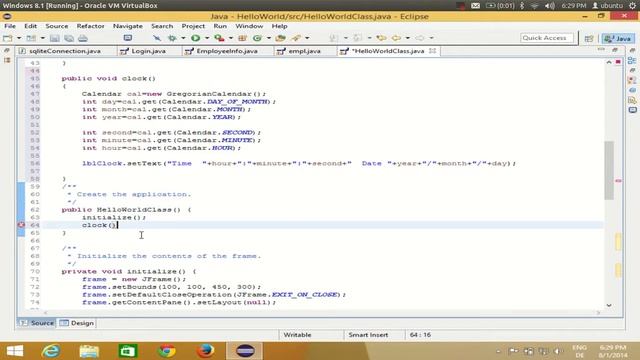Run the program with green Run icon
640x360 pixels.
(196, 38)
